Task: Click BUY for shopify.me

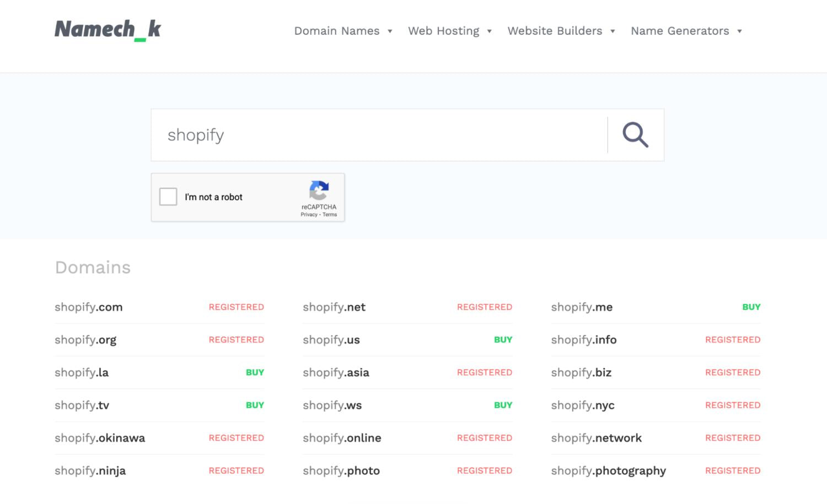Action: (x=751, y=307)
